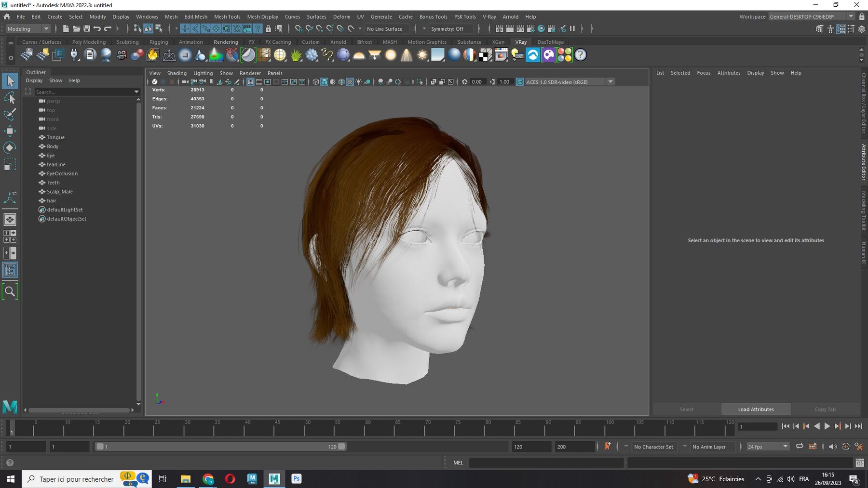Toggle the Pause Viewport 2.0 button
This screenshot has height=488, width=868.
572,29
